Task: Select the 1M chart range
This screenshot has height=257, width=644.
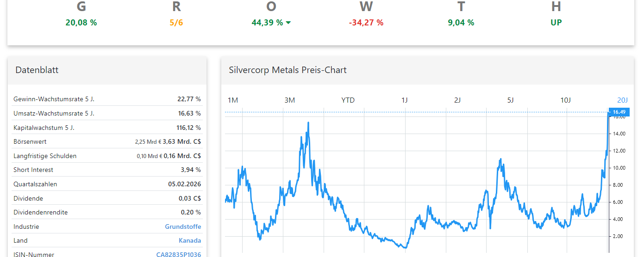Action: [x=233, y=100]
